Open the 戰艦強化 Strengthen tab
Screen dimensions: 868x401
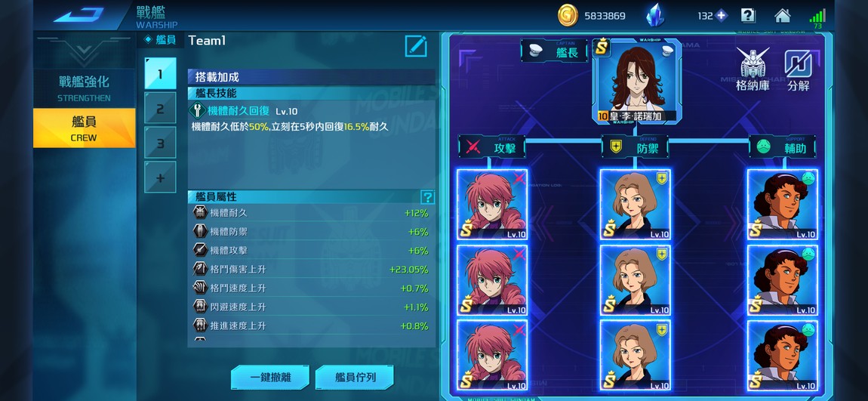[84, 88]
